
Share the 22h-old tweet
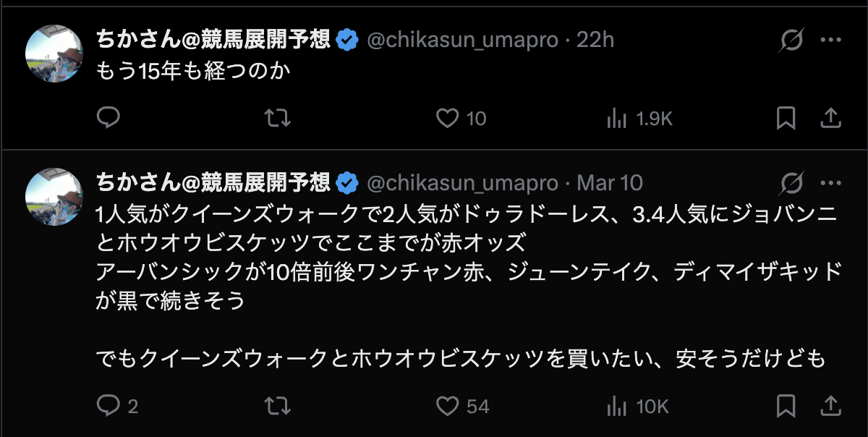coord(831,118)
